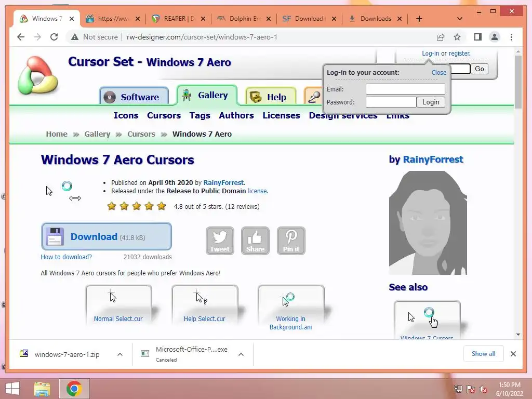Click Cursors in the breadcrumb

[x=141, y=134]
